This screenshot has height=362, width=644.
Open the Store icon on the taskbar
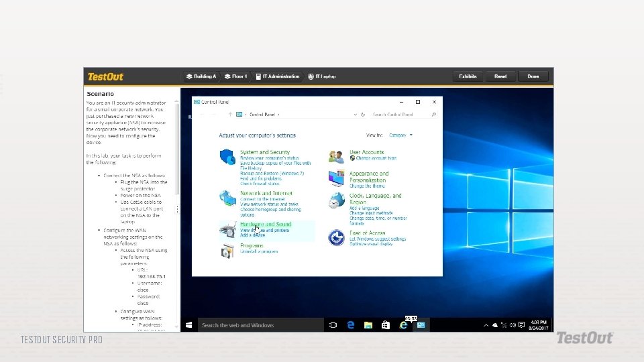tap(385, 325)
